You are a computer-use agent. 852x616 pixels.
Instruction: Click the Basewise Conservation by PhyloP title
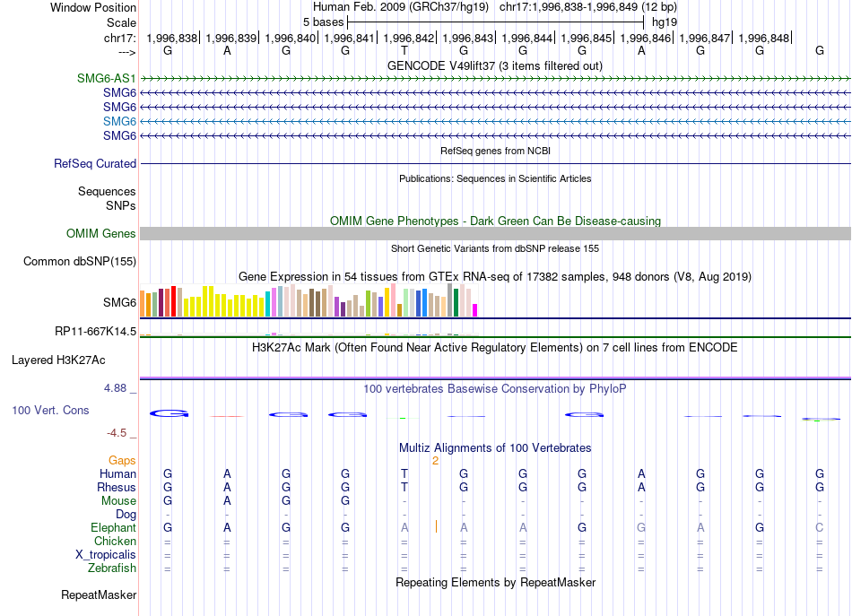495,389
